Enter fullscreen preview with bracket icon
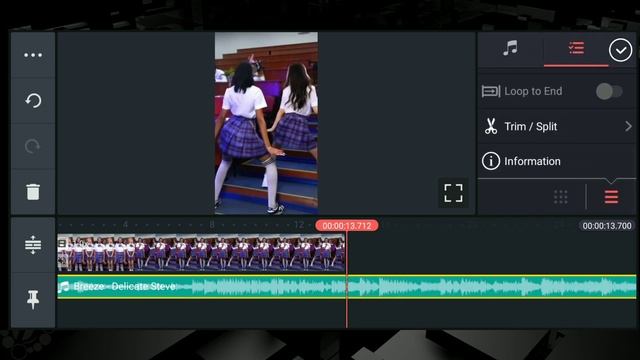Screen dimensions: 640x360 pos(453,193)
